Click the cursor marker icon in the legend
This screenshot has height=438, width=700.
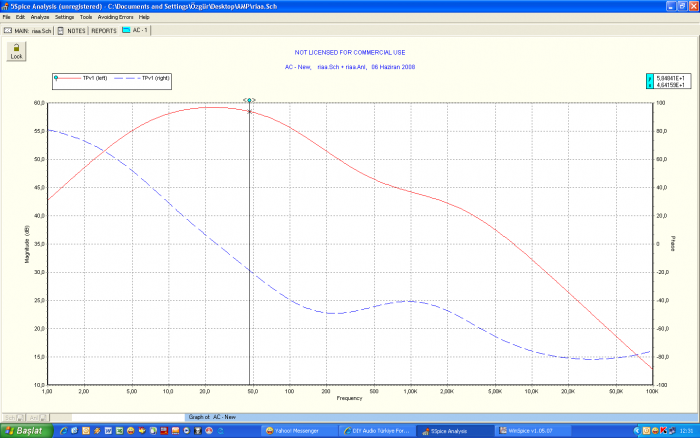click(57, 78)
